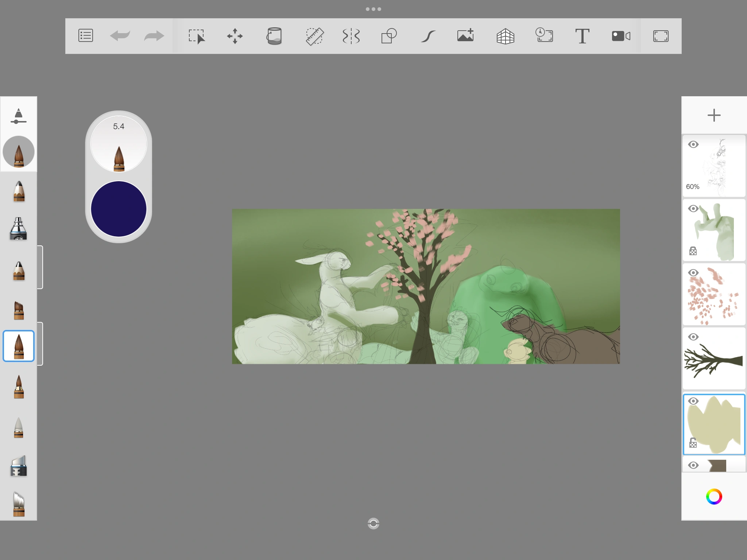Open the Draw Styles shapes tool
The width and height of the screenshot is (747, 560).
389,36
